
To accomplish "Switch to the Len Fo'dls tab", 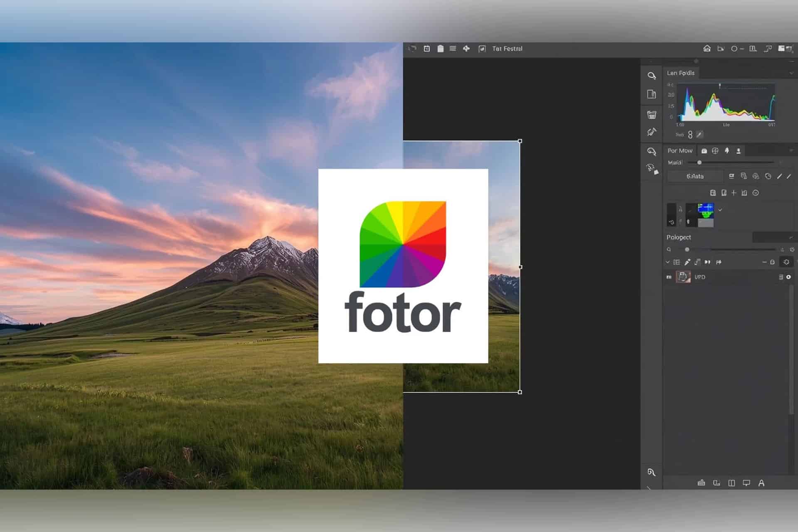I will [680, 73].
